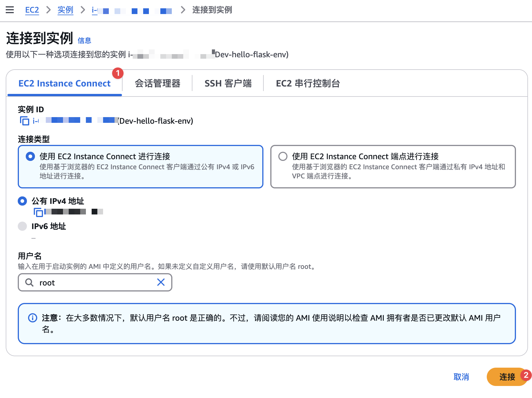Switch to EC2 串行控制台 tab
Viewport: 532px width, 398px height.
point(308,83)
